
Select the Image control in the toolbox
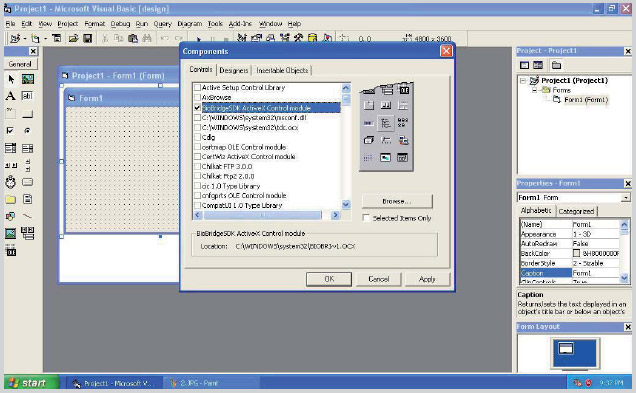point(11,233)
